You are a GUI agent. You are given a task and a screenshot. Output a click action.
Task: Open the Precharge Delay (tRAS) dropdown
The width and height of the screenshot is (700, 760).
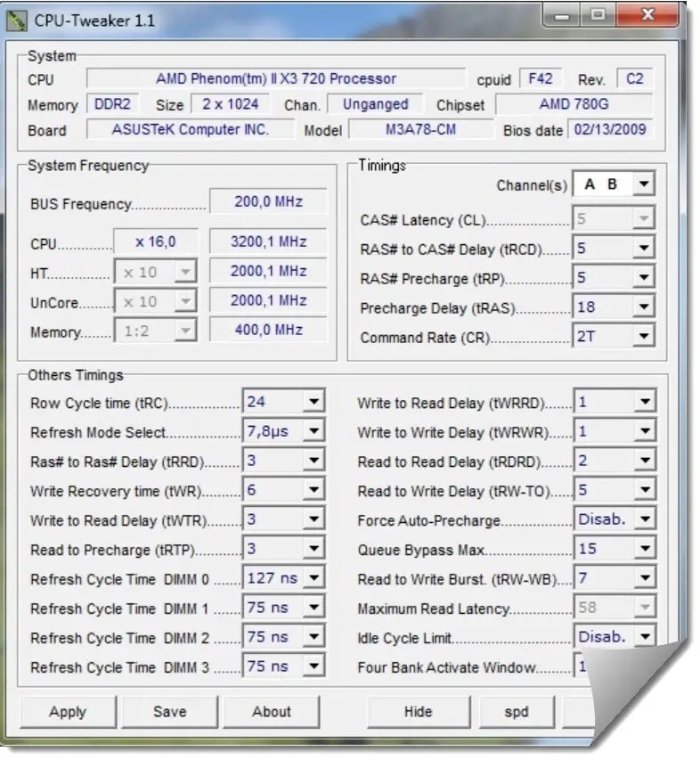(x=614, y=306)
